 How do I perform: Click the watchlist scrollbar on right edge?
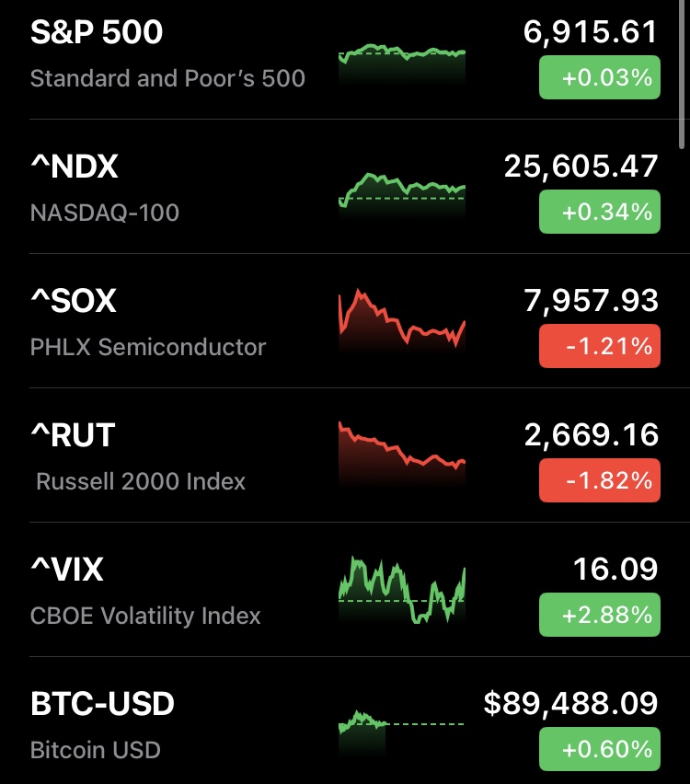[x=682, y=74]
